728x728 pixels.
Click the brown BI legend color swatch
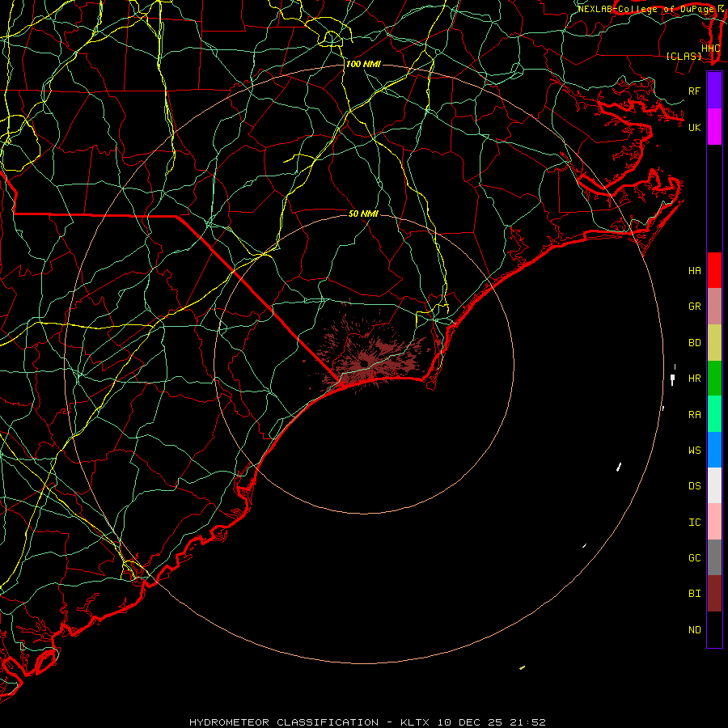click(714, 594)
